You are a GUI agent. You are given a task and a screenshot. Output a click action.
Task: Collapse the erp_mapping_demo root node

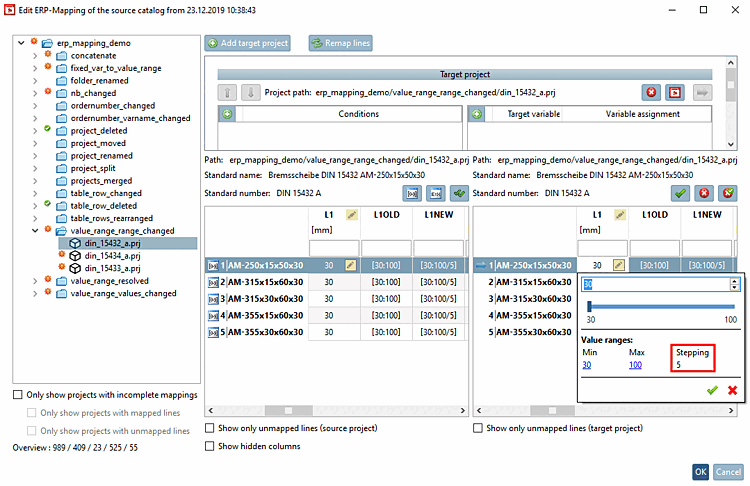tap(21, 43)
